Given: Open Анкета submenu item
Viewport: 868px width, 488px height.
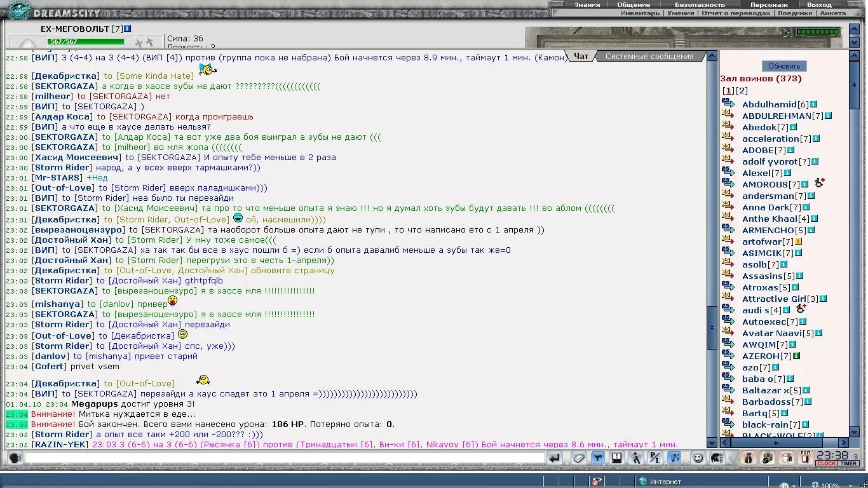Looking at the screenshot, I should [x=832, y=13].
